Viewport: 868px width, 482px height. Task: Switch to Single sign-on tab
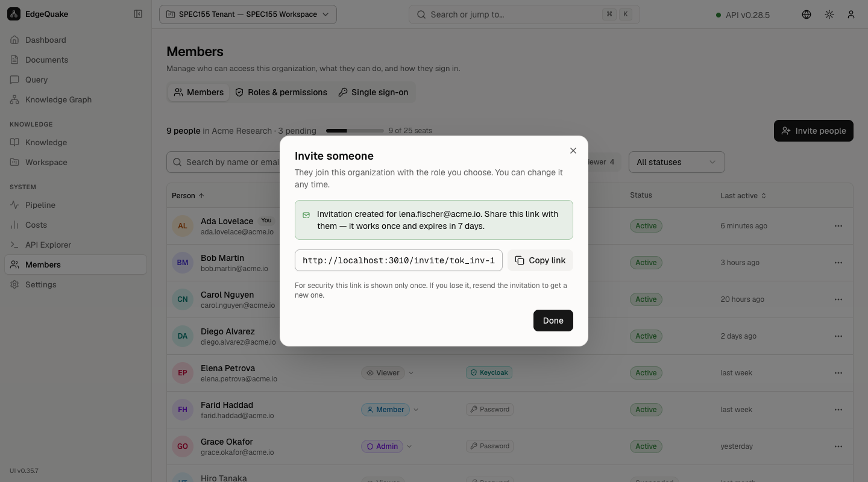point(373,92)
